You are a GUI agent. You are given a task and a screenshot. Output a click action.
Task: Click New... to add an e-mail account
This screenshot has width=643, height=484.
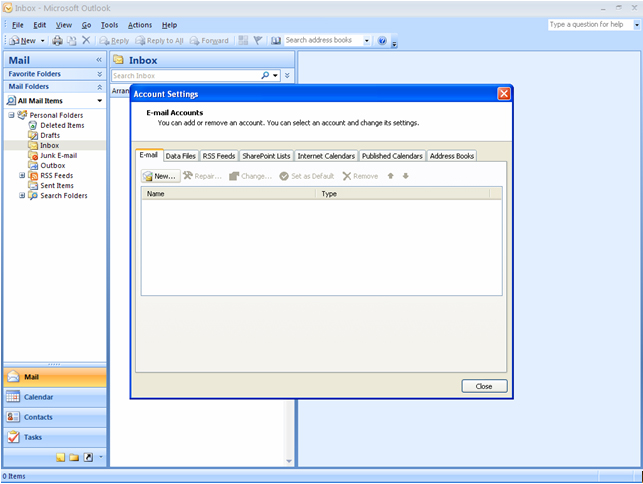click(x=160, y=176)
